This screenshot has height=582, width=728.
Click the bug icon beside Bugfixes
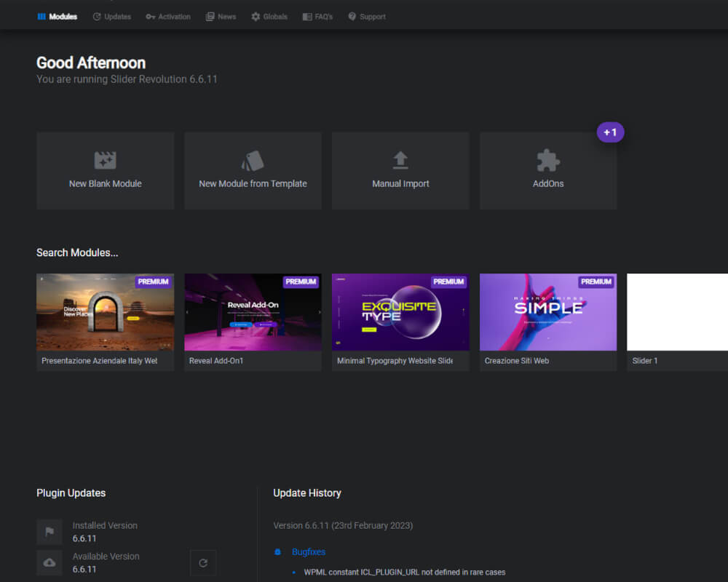coord(277,552)
